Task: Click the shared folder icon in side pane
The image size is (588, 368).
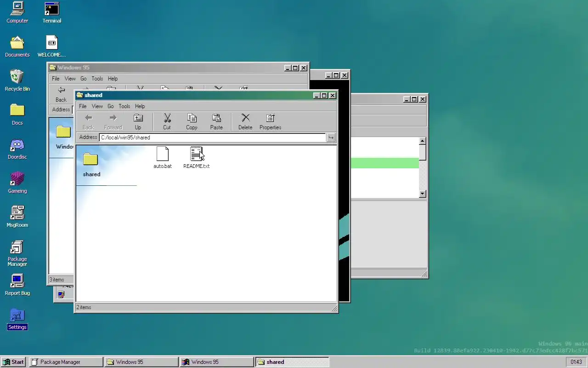Action: (x=90, y=160)
